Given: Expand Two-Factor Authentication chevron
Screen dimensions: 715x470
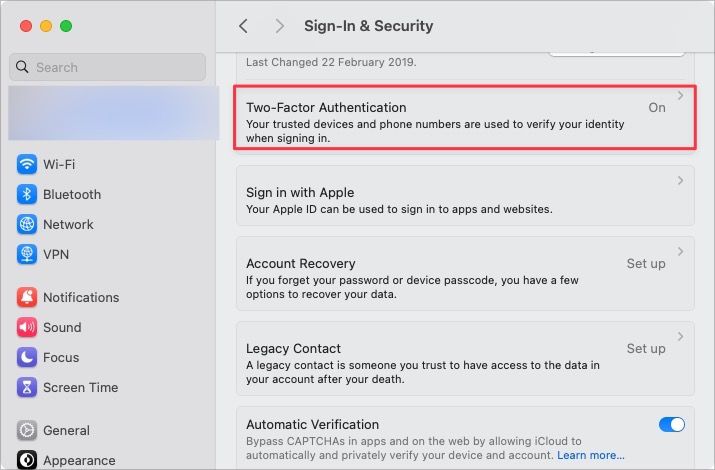Looking at the screenshot, I should tap(680, 96).
